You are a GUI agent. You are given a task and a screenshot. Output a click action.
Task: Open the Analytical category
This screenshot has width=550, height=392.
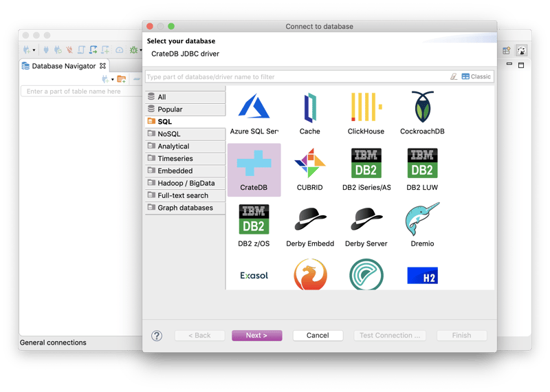click(x=185, y=146)
